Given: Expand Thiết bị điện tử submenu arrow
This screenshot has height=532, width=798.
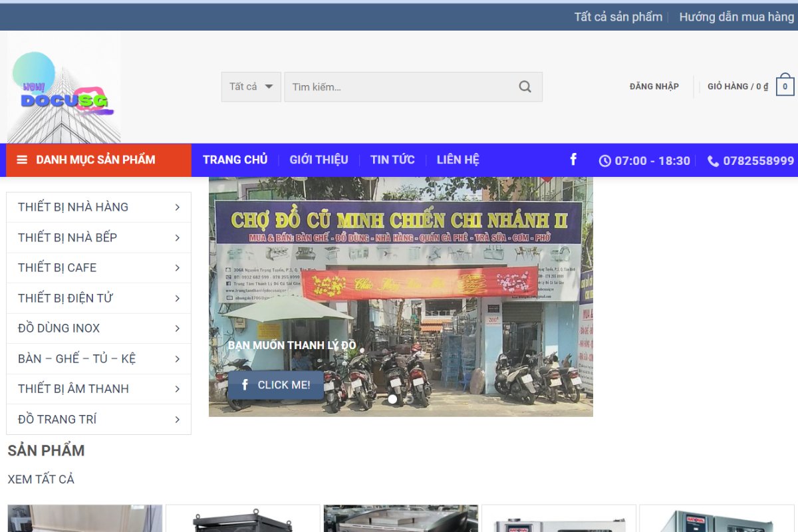Looking at the screenshot, I should 178,298.
